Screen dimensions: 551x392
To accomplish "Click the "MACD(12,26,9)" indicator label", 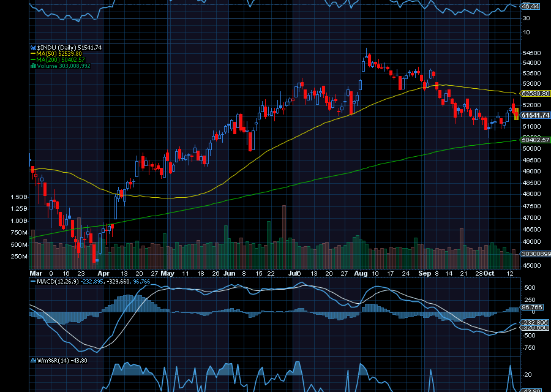I will point(58,282).
